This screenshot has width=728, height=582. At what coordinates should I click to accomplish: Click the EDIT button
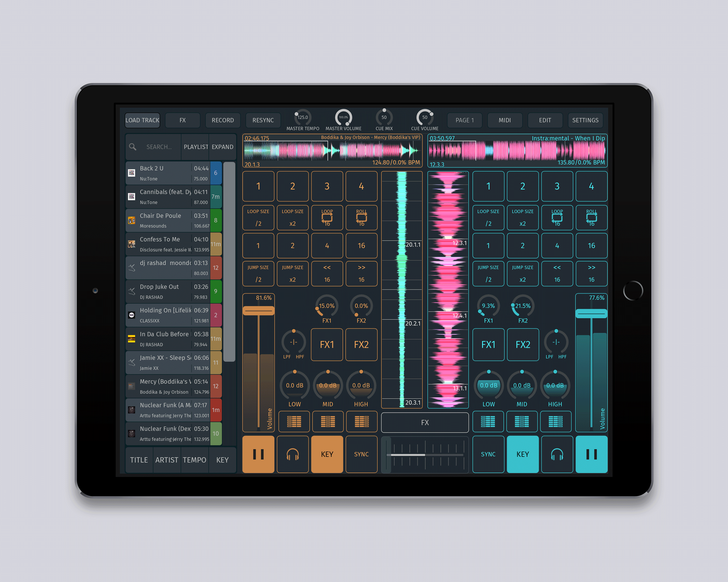pos(545,120)
